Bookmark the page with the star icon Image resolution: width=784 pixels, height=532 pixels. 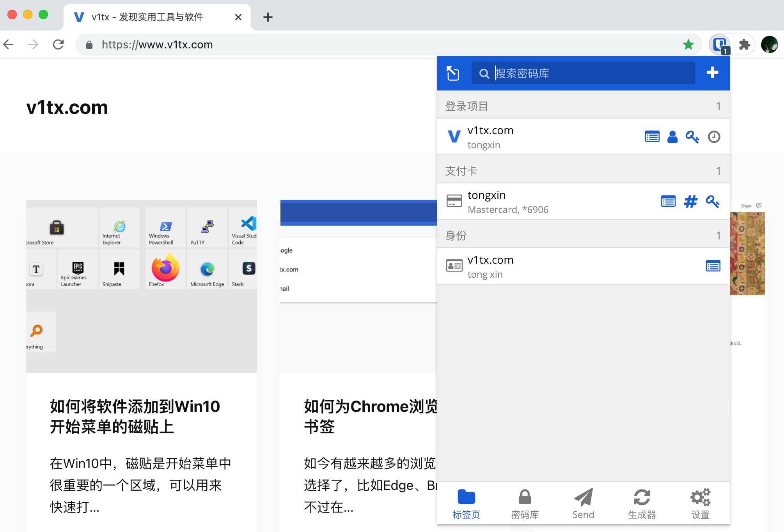click(689, 44)
